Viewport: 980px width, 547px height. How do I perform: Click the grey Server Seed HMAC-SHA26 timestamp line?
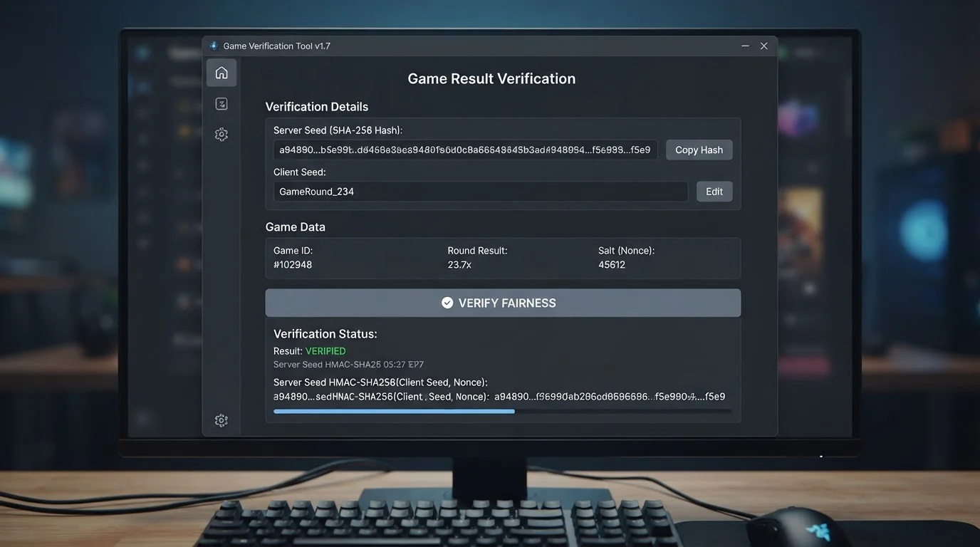click(x=348, y=365)
